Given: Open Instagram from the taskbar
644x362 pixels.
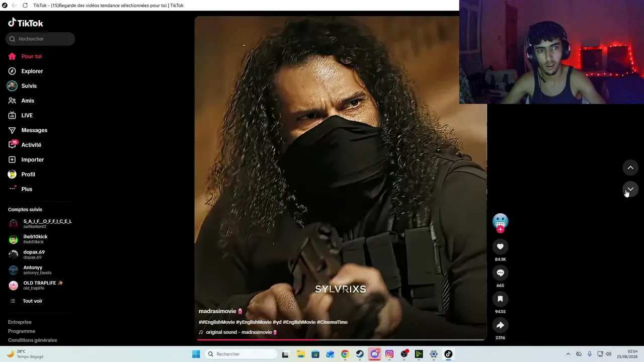Looking at the screenshot, I should coord(389,354).
